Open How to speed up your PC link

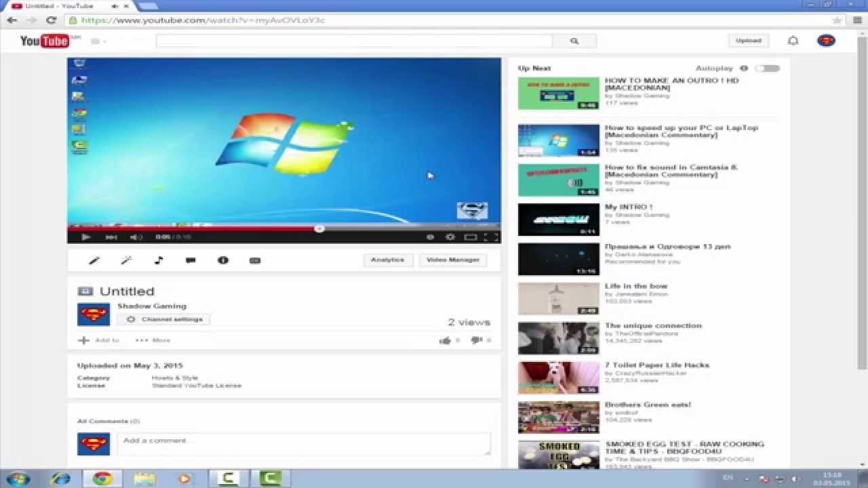(682, 131)
